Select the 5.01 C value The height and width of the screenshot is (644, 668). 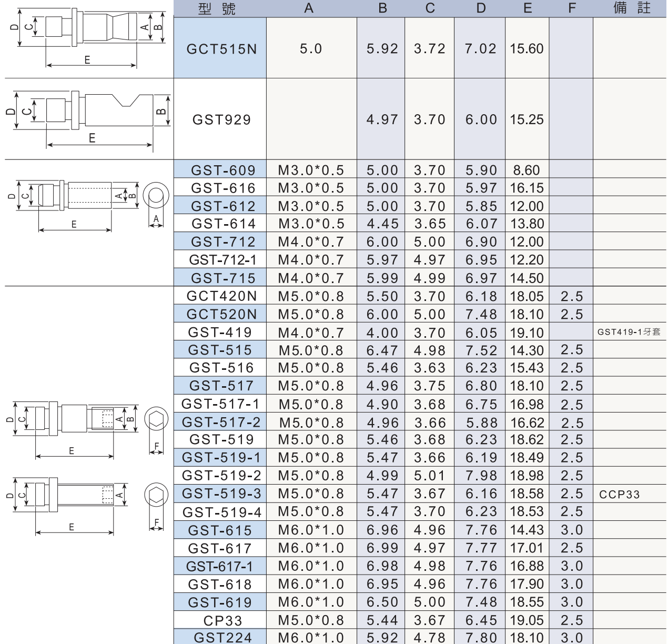point(430,476)
